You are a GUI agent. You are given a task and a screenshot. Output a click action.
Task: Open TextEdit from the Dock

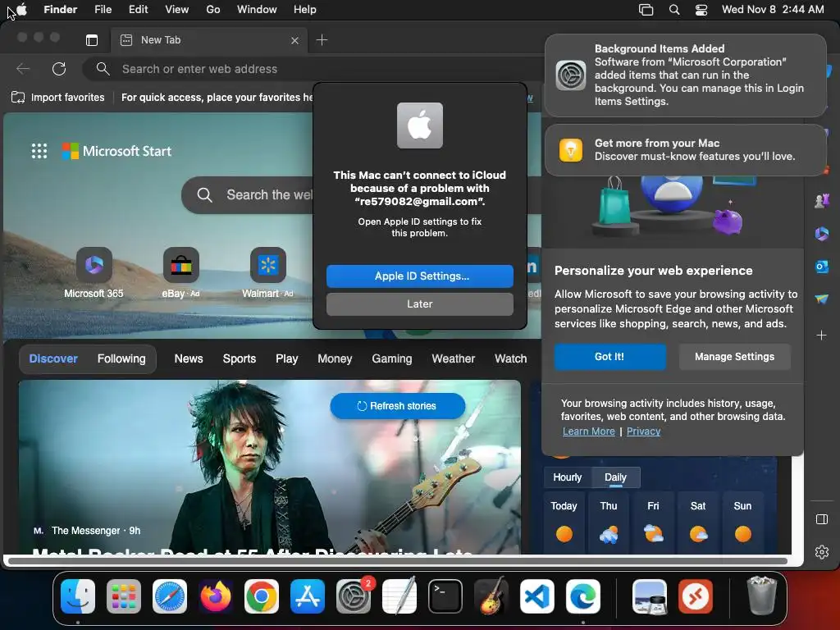pyautogui.click(x=399, y=596)
